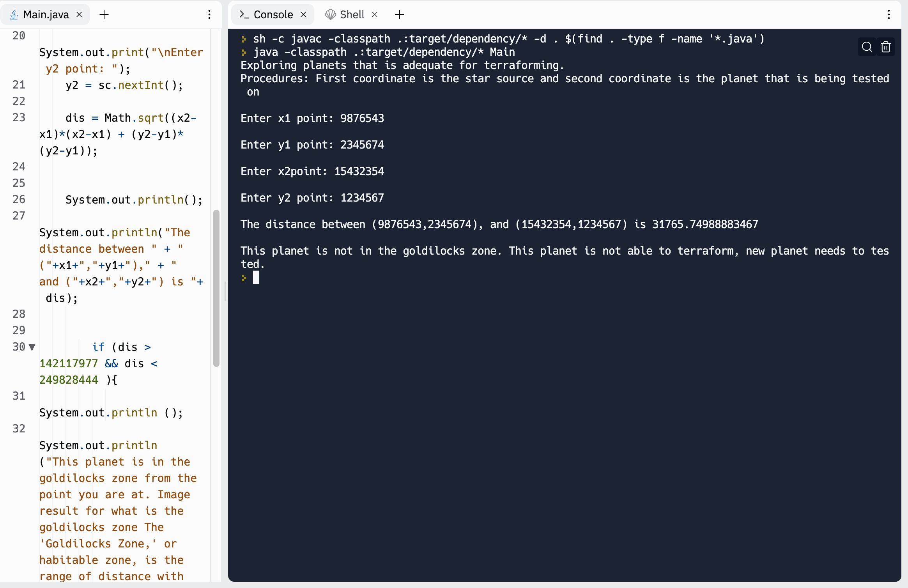Add a new editor tab with plus
The image size is (908, 588).
click(x=104, y=14)
